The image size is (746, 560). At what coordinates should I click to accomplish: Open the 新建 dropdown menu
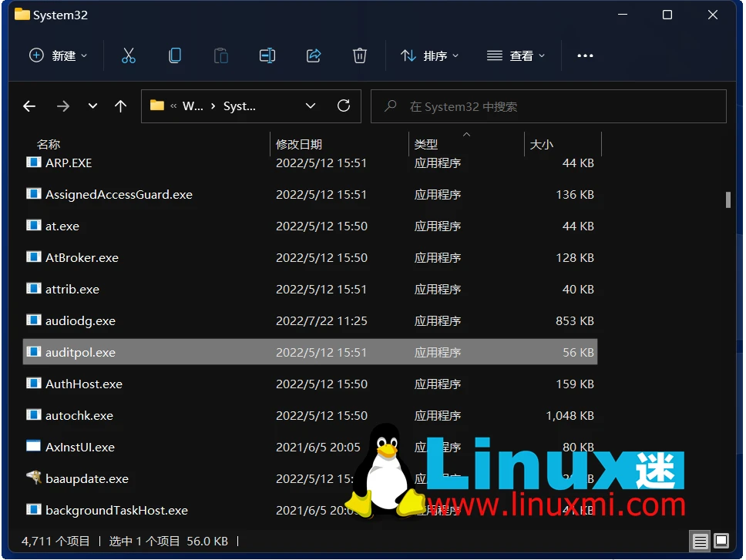click(x=58, y=55)
